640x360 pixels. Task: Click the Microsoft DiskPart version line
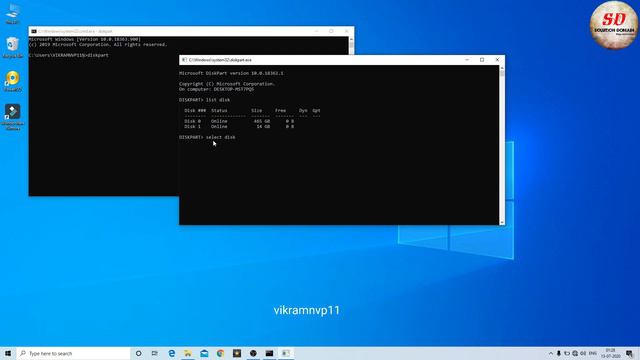[x=231, y=73]
